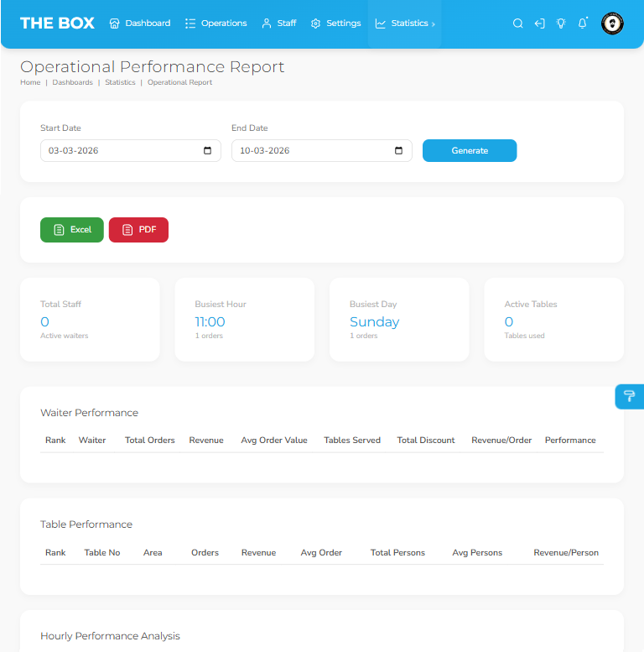Click THE BOX logo
The height and width of the screenshot is (652, 644).
(57, 23)
